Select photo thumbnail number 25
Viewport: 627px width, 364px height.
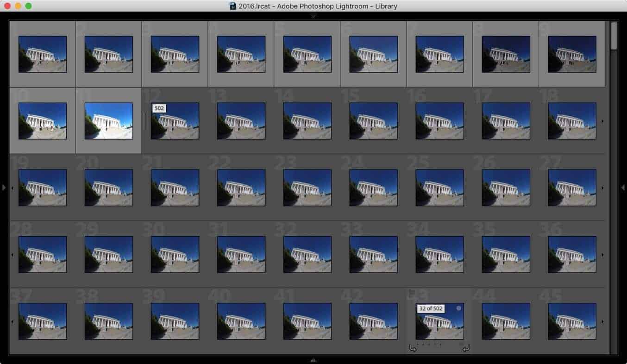[x=440, y=188]
